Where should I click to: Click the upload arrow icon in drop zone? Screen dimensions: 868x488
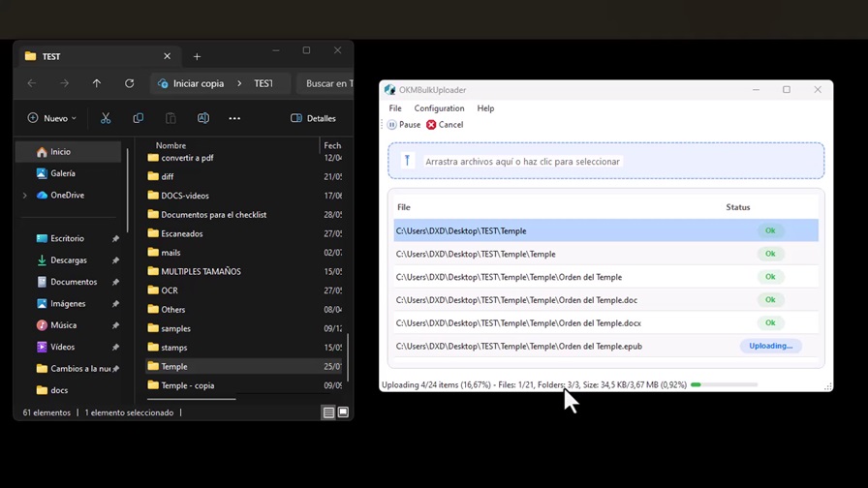408,161
